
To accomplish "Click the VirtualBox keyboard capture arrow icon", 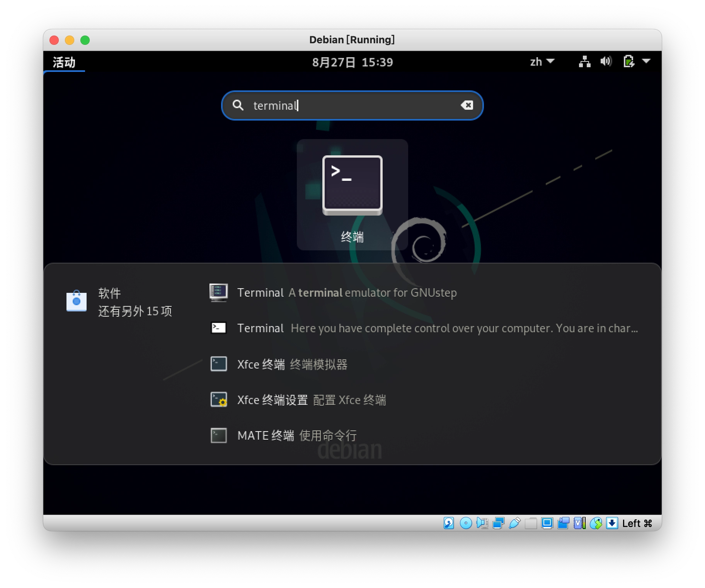I will 612,523.
